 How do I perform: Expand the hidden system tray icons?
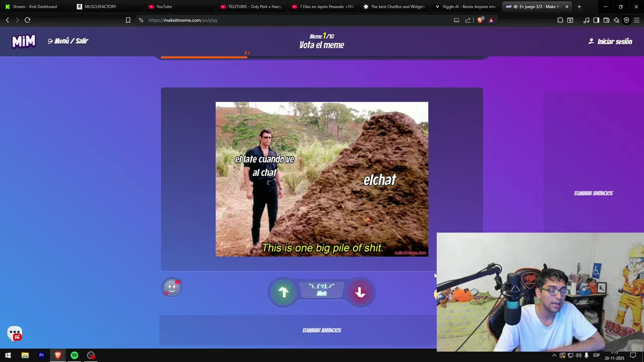554,355
